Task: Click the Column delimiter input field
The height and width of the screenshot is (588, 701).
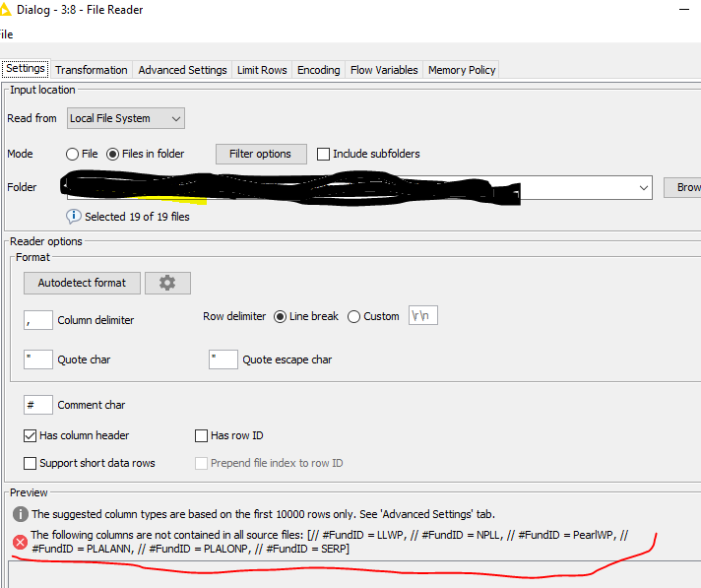Action: point(38,320)
